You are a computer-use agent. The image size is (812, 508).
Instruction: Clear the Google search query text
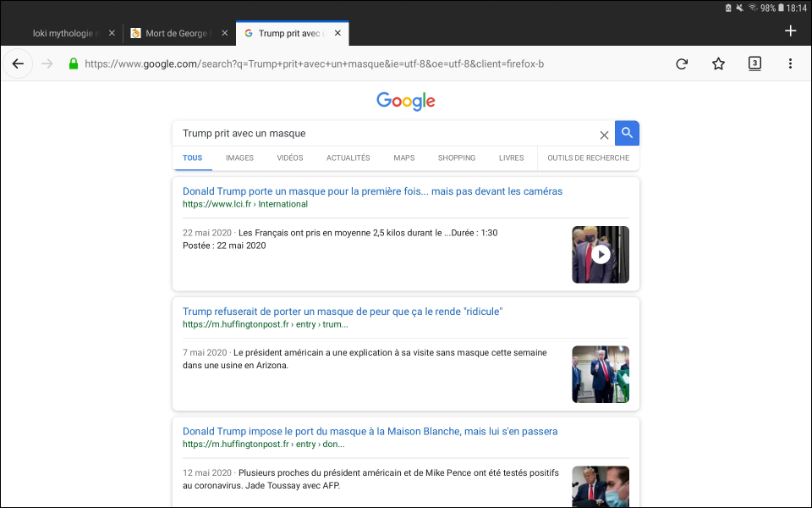(604, 135)
